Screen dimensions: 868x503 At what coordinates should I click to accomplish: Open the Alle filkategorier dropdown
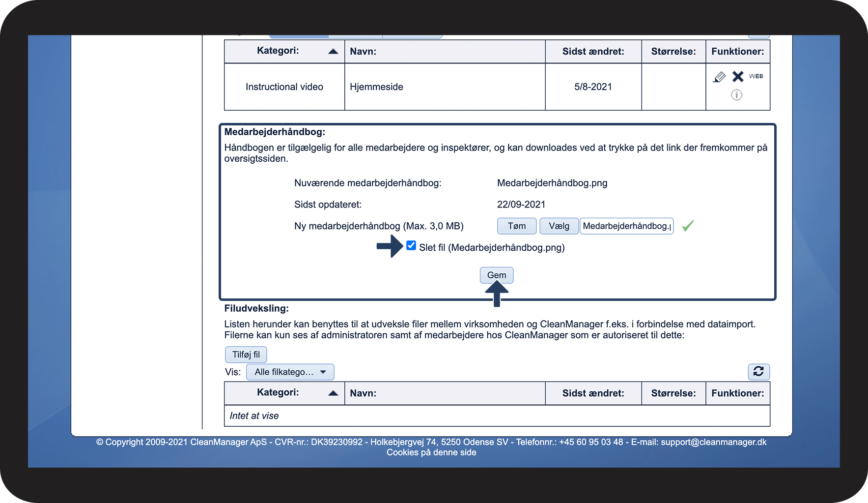[290, 372]
